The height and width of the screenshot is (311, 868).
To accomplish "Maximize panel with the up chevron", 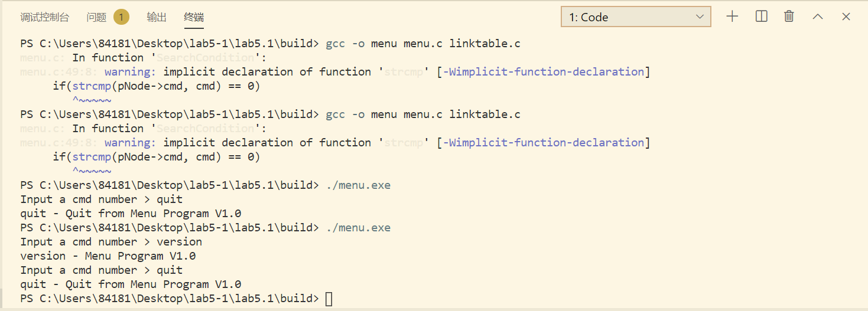I will click(x=818, y=17).
